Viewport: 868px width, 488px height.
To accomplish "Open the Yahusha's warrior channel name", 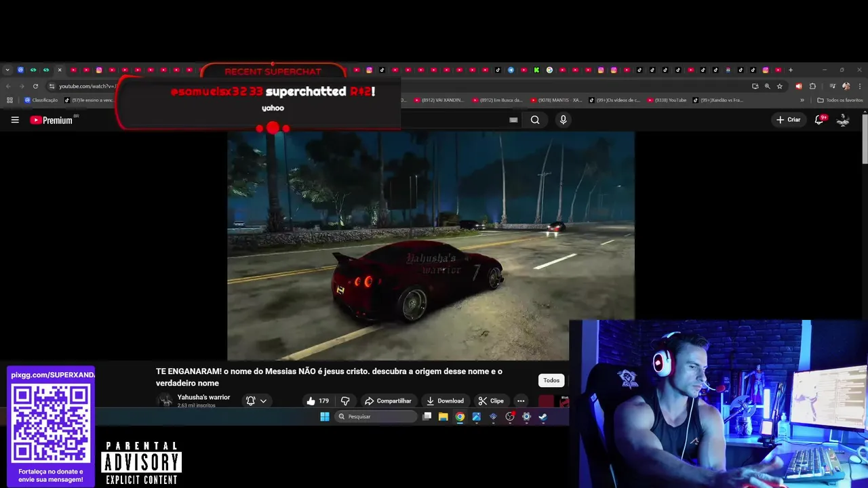I will pyautogui.click(x=203, y=397).
